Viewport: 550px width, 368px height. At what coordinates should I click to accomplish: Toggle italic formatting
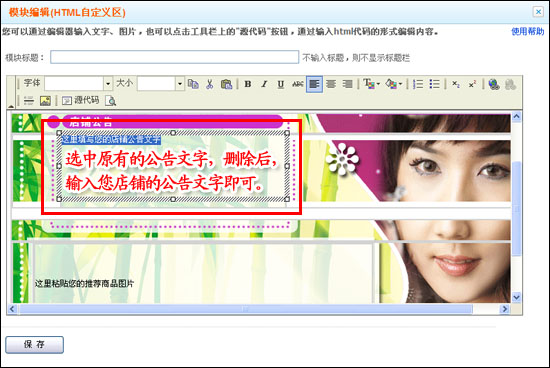264,84
